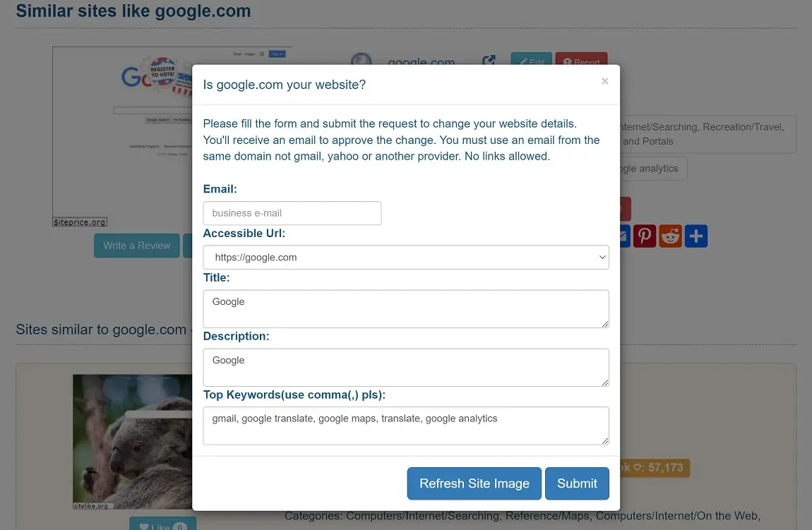This screenshot has width=812, height=530.
Task: Click Refresh Site Image
Action: pyautogui.click(x=474, y=483)
